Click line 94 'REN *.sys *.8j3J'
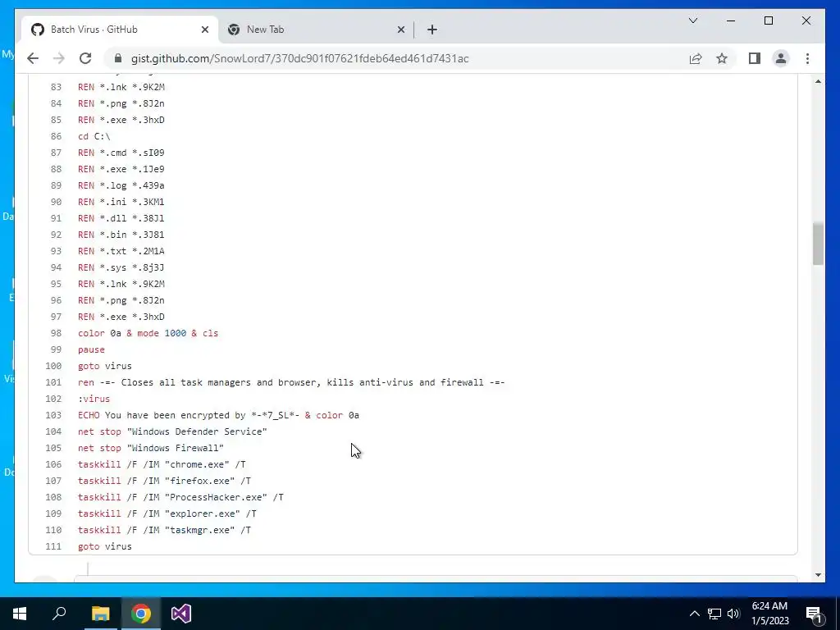This screenshot has height=630, width=840. click(x=121, y=267)
